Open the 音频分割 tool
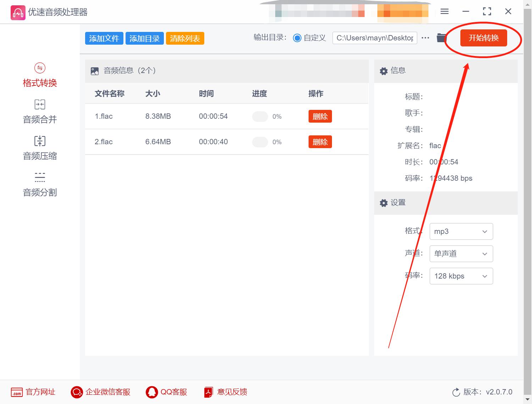The height and width of the screenshot is (404, 532). (x=39, y=184)
